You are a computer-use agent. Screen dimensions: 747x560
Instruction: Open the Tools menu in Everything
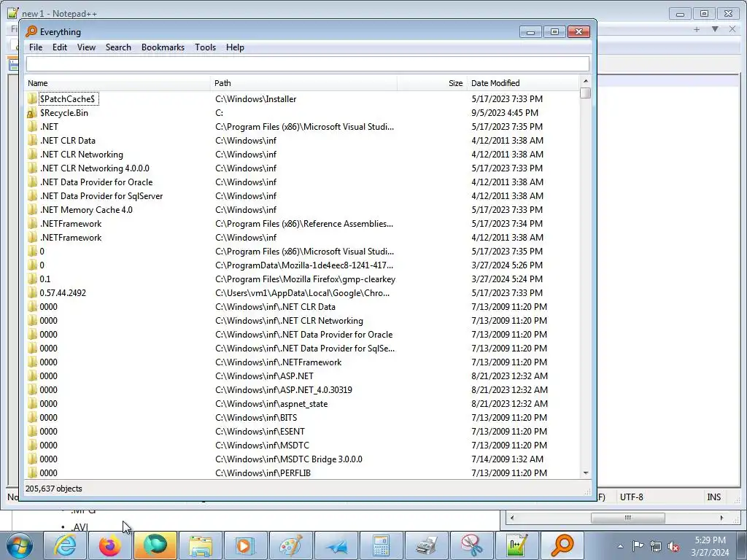pyautogui.click(x=205, y=47)
